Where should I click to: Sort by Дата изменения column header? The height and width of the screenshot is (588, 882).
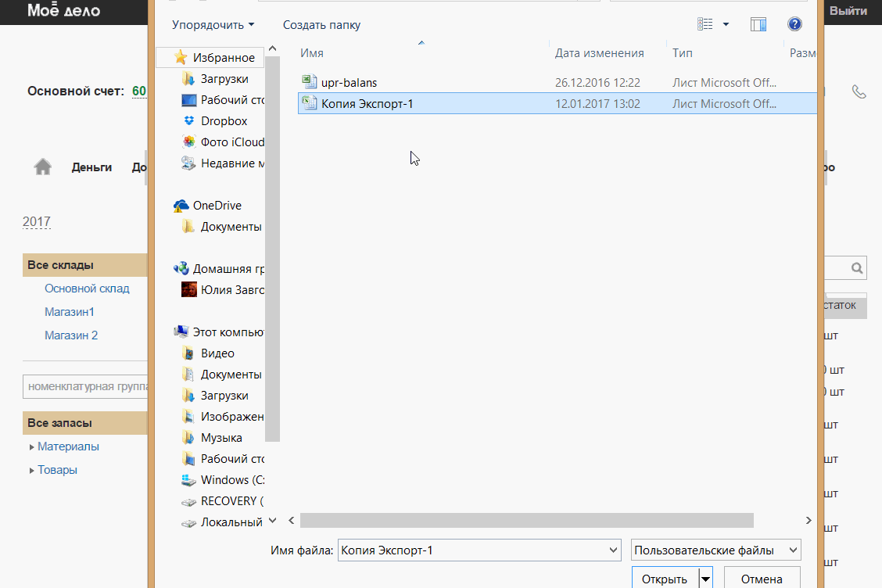[599, 53]
